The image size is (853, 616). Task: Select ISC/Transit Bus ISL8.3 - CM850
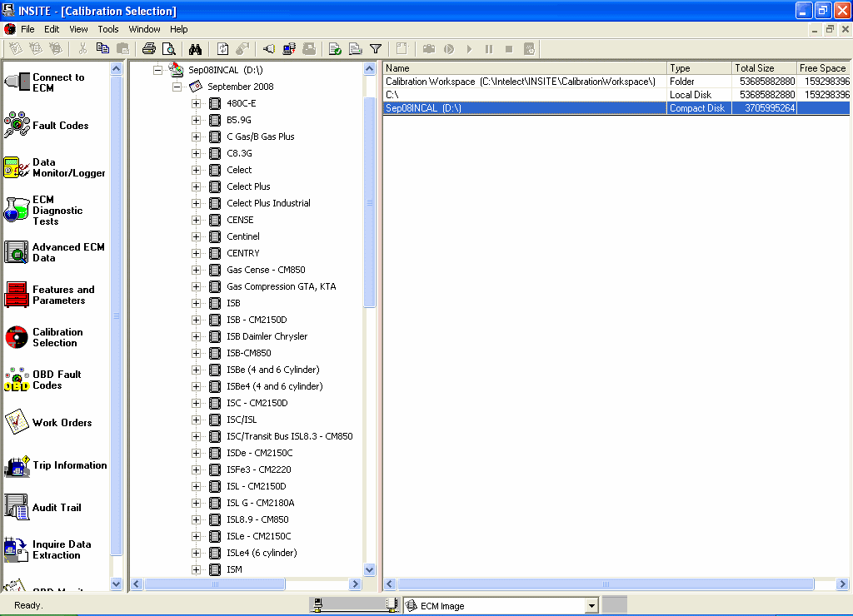coord(289,436)
